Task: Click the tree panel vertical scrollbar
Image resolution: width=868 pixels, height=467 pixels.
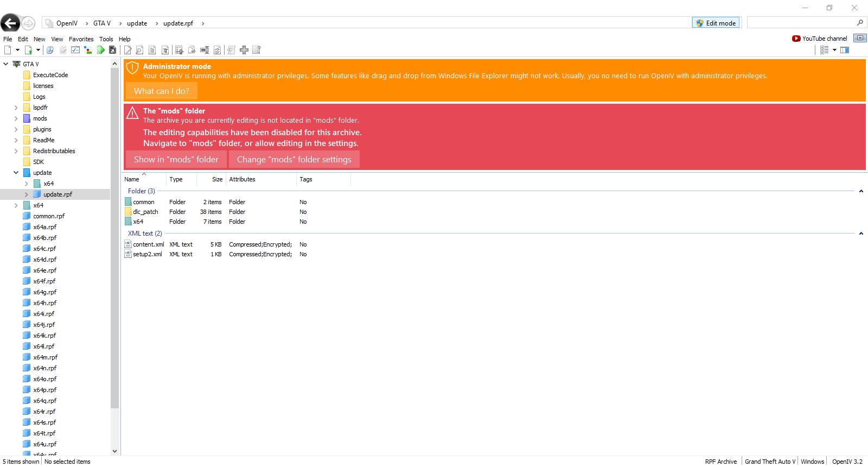Action: click(x=114, y=238)
